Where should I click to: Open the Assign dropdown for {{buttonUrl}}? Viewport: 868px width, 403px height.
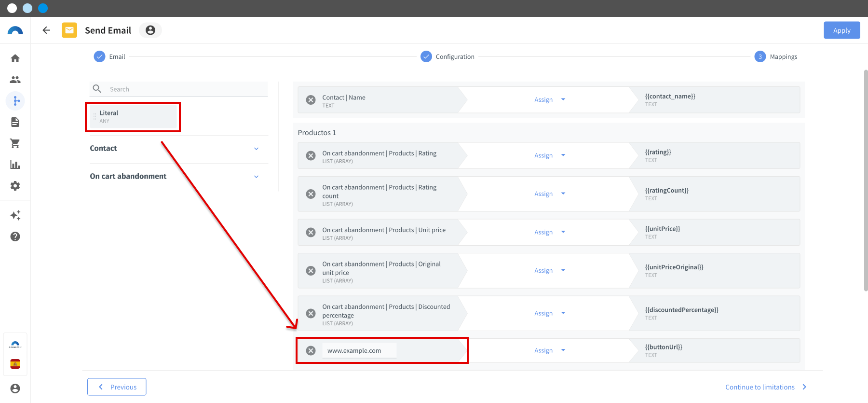coord(550,350)
